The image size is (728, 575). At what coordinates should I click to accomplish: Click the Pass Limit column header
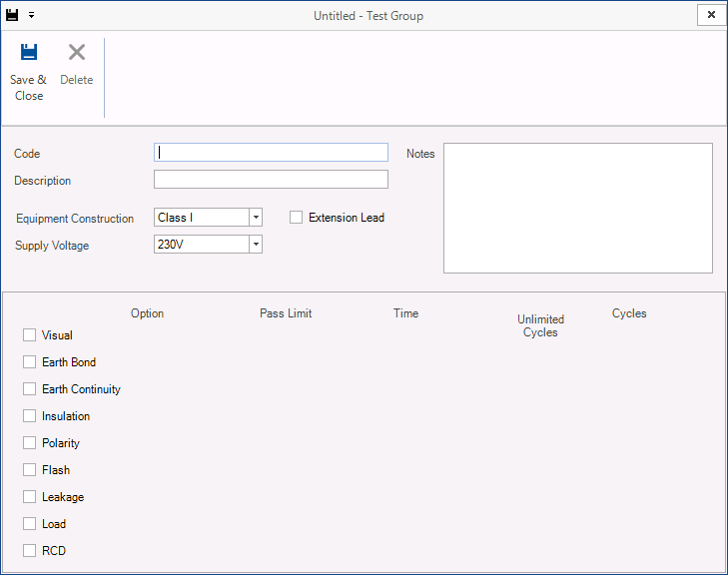(286, 313)
